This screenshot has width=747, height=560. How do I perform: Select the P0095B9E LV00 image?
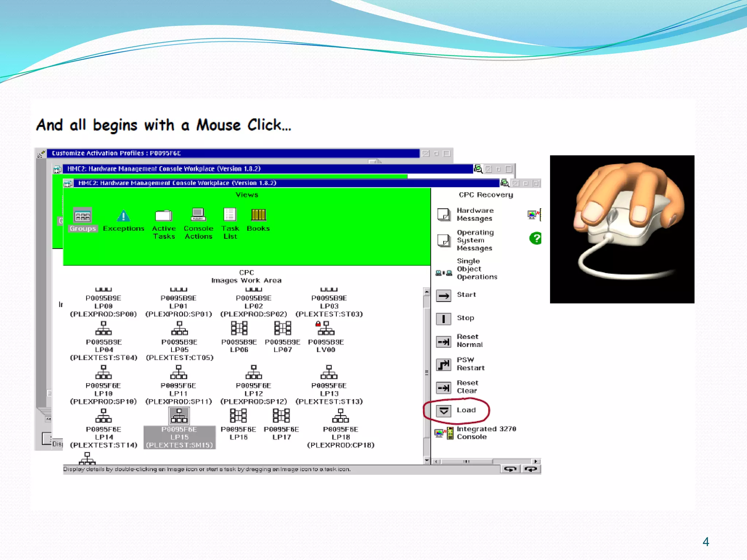click(326, 328)
